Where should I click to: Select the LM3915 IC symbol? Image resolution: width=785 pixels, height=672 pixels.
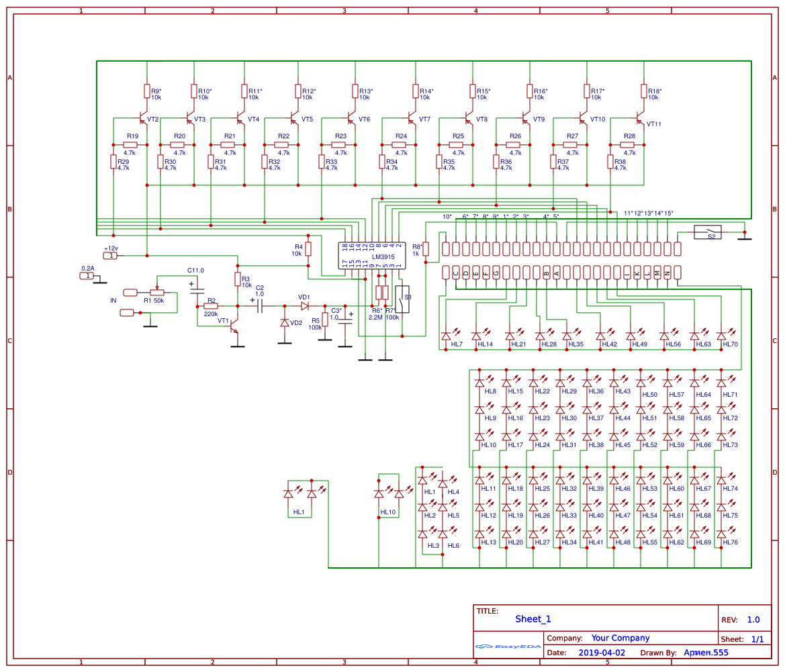pyautogui.click(x=371, y=256)
